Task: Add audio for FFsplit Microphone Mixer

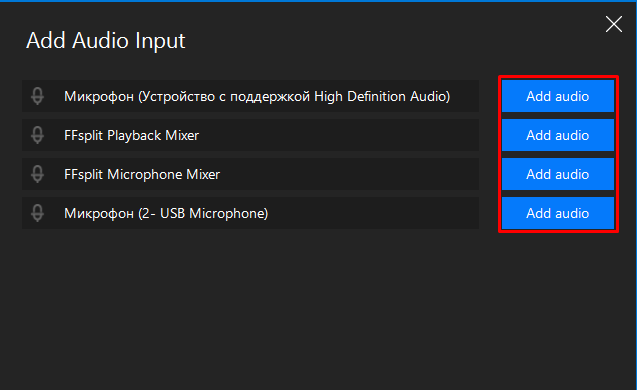Action: click(x=557, y=174)
